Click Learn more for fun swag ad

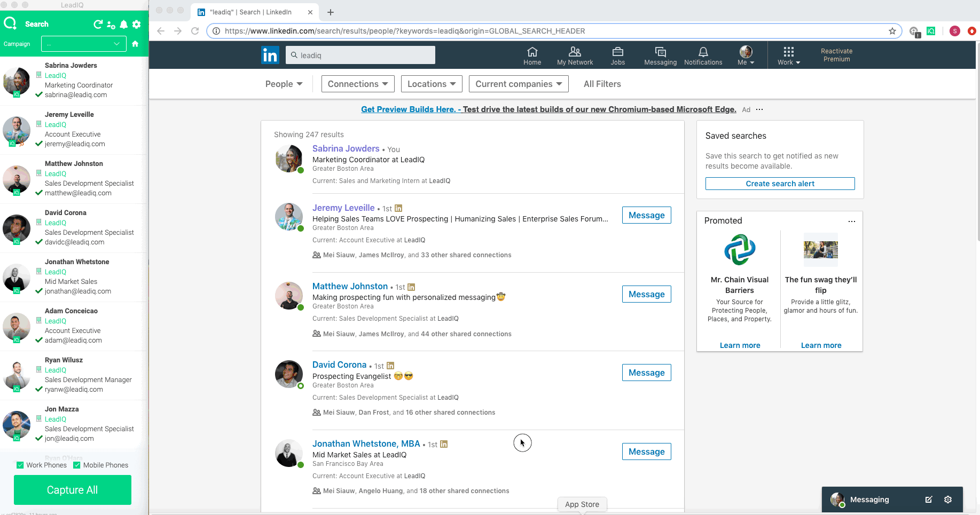pos(821,345)
